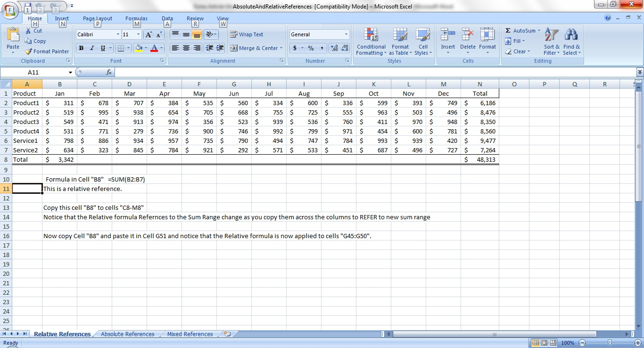Click inside the formula bar
Screen dimensions: 644x348
pyautogui.click(x=375, y=72)
